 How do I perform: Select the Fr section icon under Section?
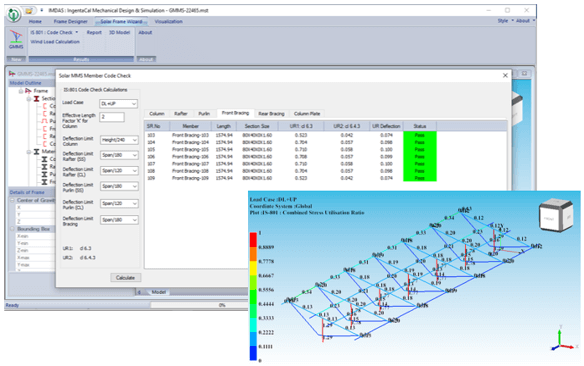45,128
